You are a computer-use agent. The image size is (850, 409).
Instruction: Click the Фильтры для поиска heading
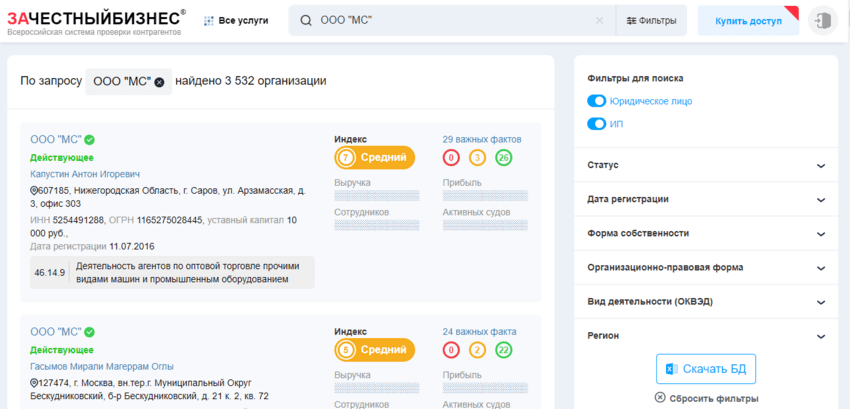635,78
